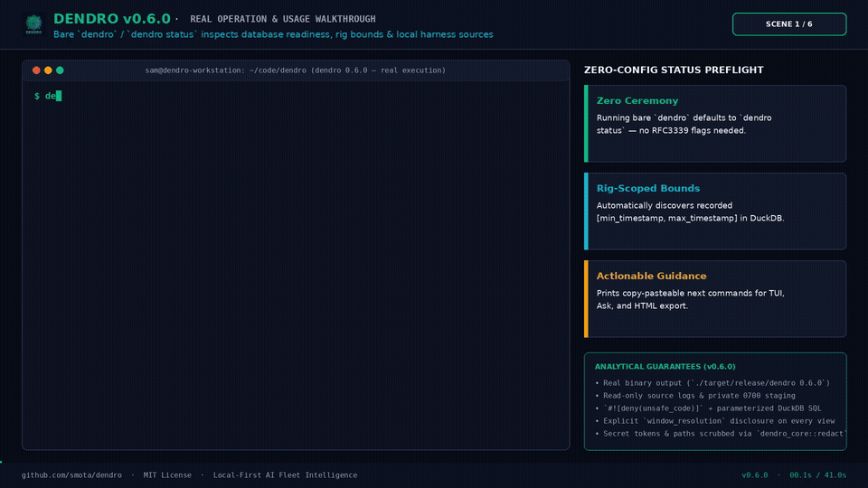This screenshot has height=488, width=868.
Task: Click 'Secret tokens & paths scrubbed' bullet
Action: point(721,434)
